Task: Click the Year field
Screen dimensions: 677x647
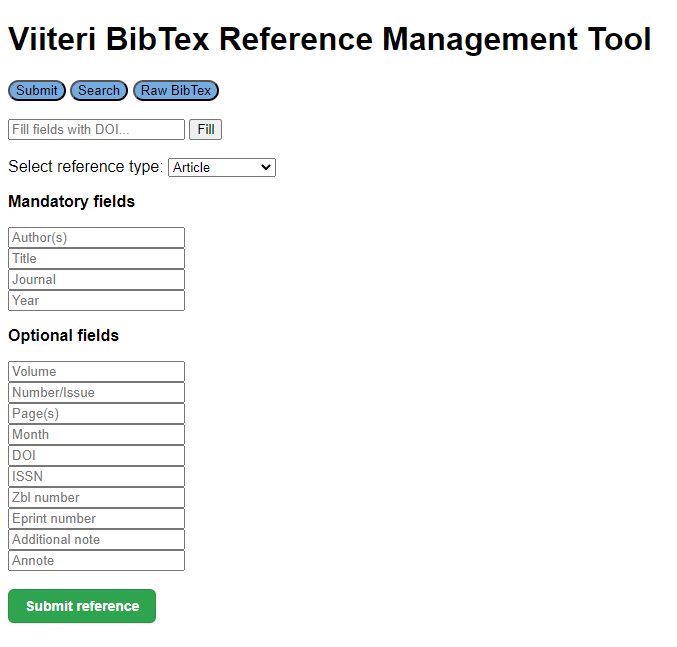Action: pyautogui.click(x=96, y=301)
